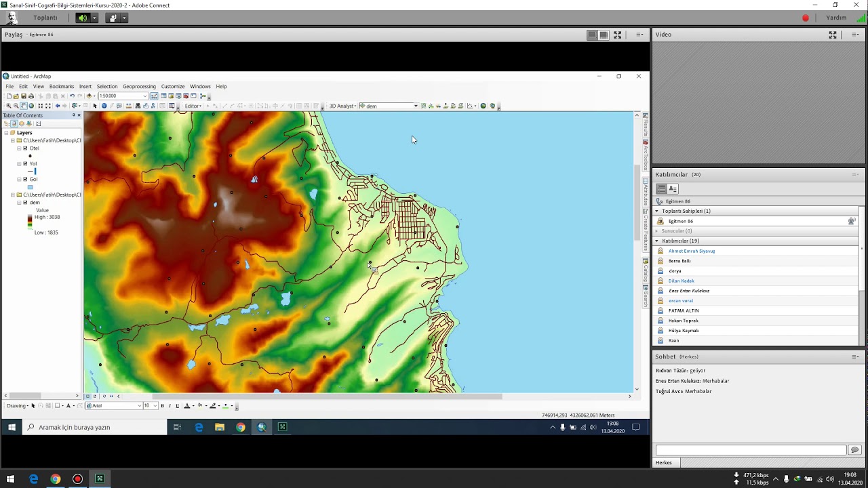This screenshot has height=488, width=868.
Task: Click the Open folder icon in toolbar
Action: tap(16, 96)
